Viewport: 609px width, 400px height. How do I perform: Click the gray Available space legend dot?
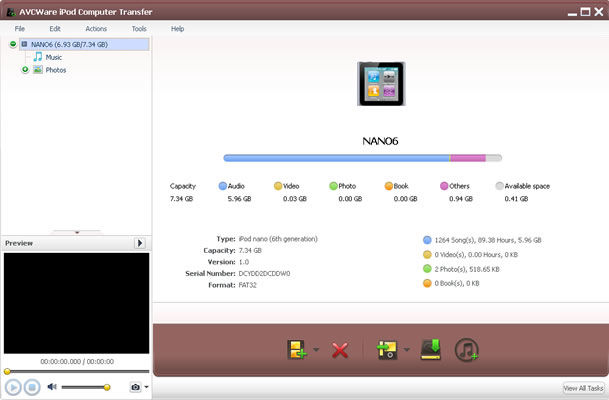(499, 186)
